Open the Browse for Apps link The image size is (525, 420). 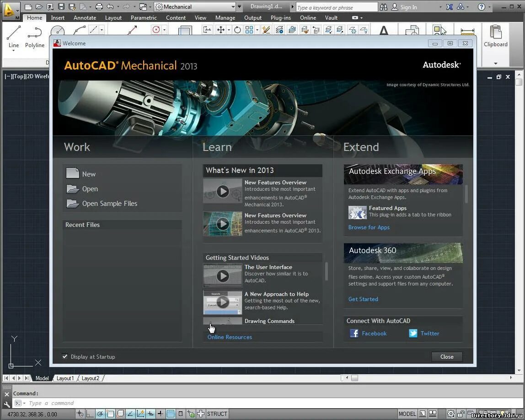(369, 227)
